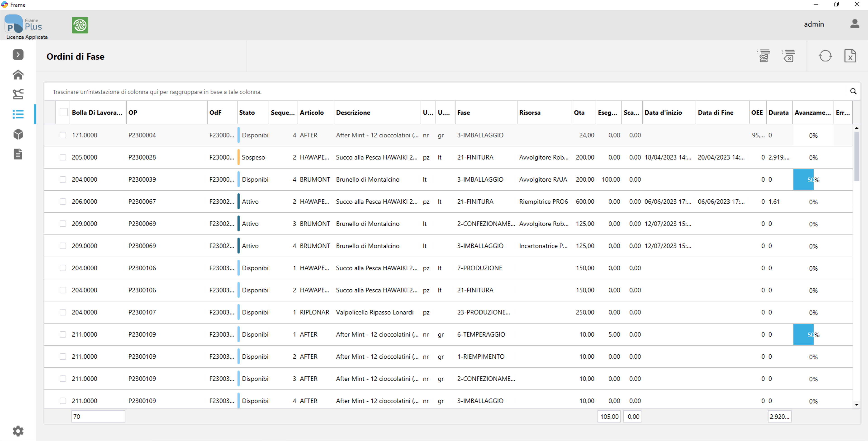Click the table scrollbar down arrow
The width and height of the screenshot is (868, 441).
point(856,405)
